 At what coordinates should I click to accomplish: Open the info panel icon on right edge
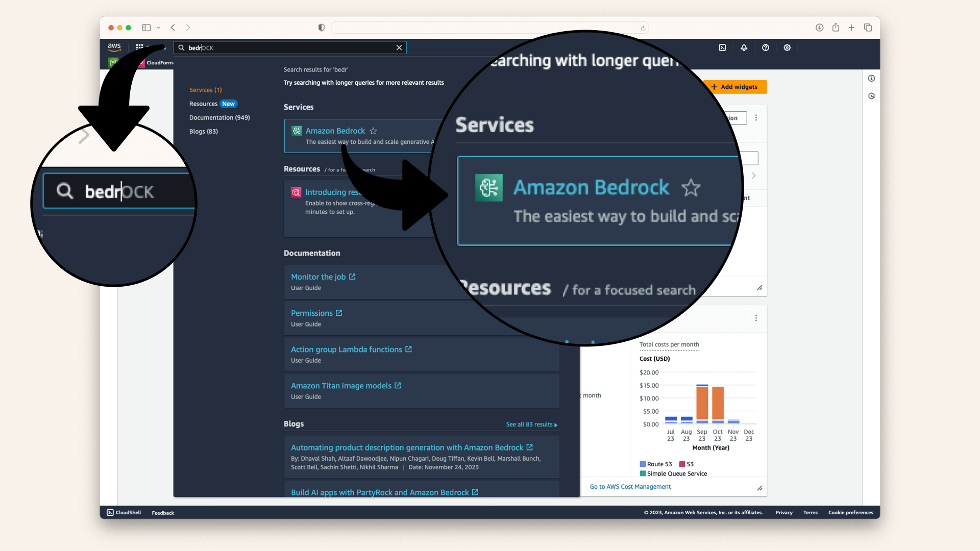[871, 79]
